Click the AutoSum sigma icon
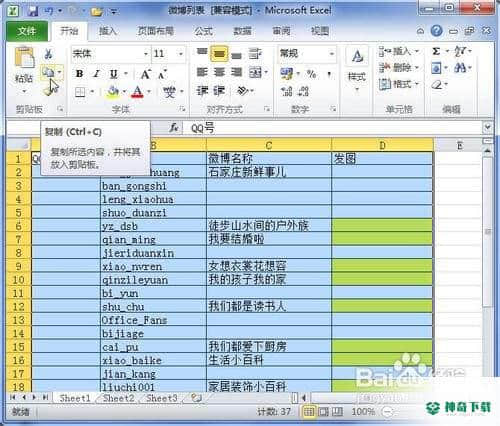 (x=436, y=51)
